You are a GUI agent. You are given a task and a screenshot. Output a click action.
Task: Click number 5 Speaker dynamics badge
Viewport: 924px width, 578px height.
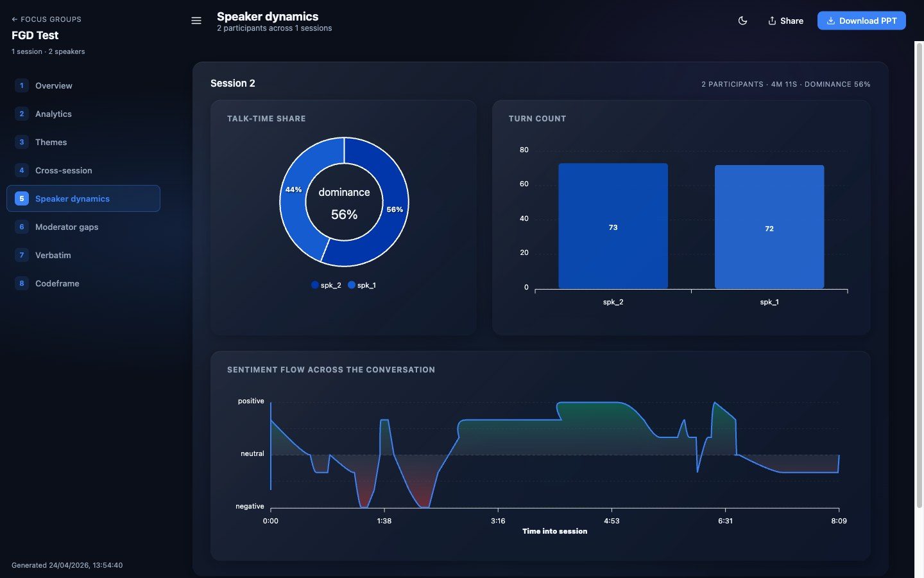click(22, 198)
